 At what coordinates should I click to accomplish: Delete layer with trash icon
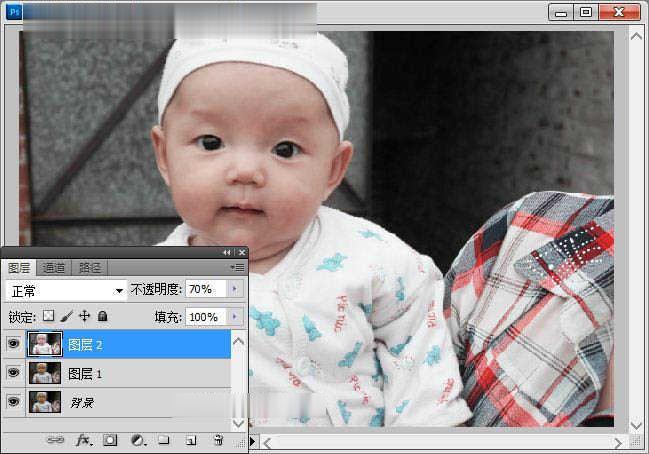(x=219, y=440)
